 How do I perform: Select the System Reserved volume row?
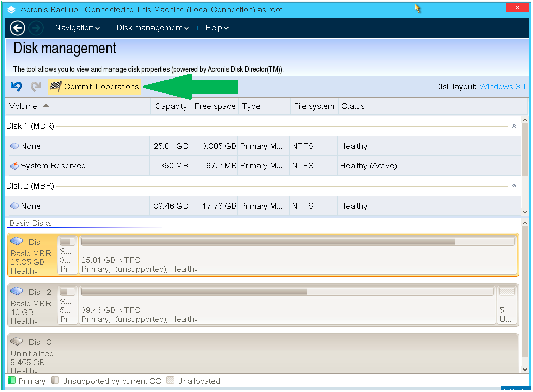click(263, 166)
